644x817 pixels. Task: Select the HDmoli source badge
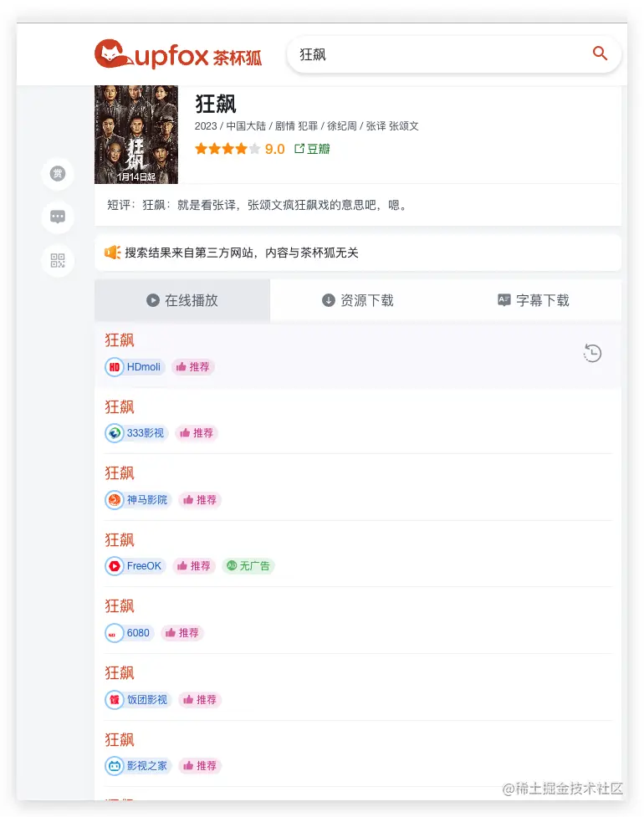(135, 367)
